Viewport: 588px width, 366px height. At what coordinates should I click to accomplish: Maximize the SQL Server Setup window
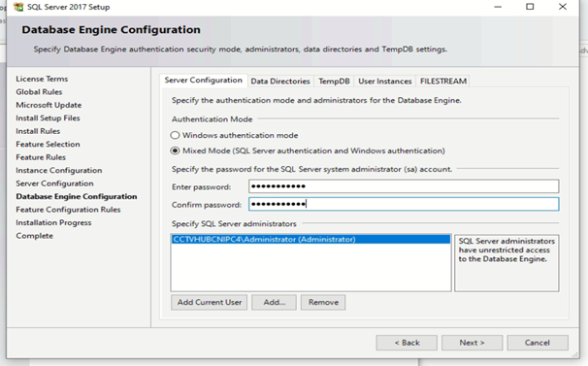tap(530, 7)
